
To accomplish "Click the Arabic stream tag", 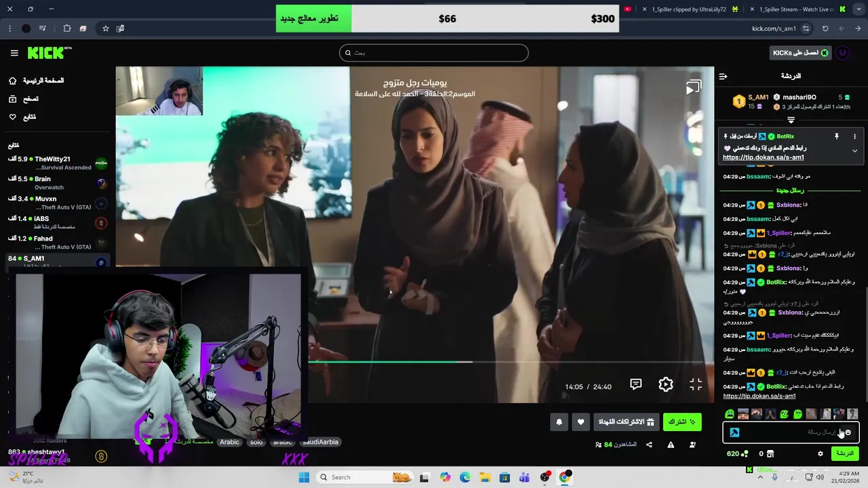I will point(229,442).
